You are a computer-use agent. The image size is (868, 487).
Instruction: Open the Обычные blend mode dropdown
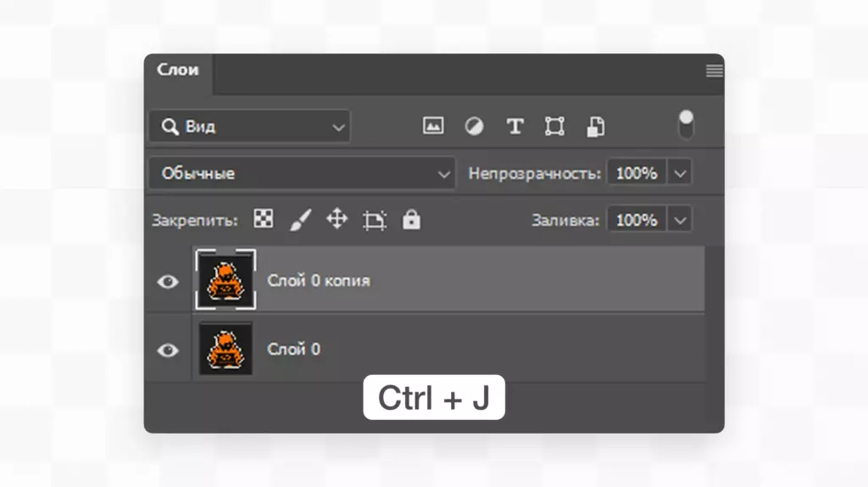click(303, 173)
